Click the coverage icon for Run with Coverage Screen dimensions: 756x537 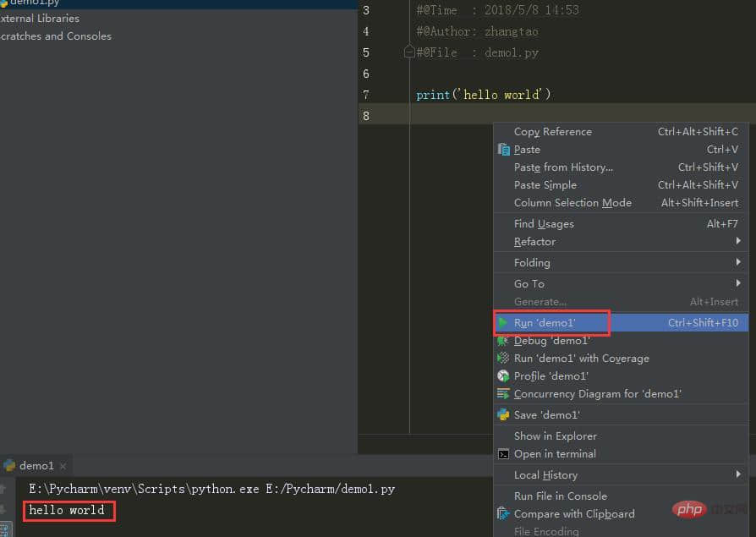[503, 359]
